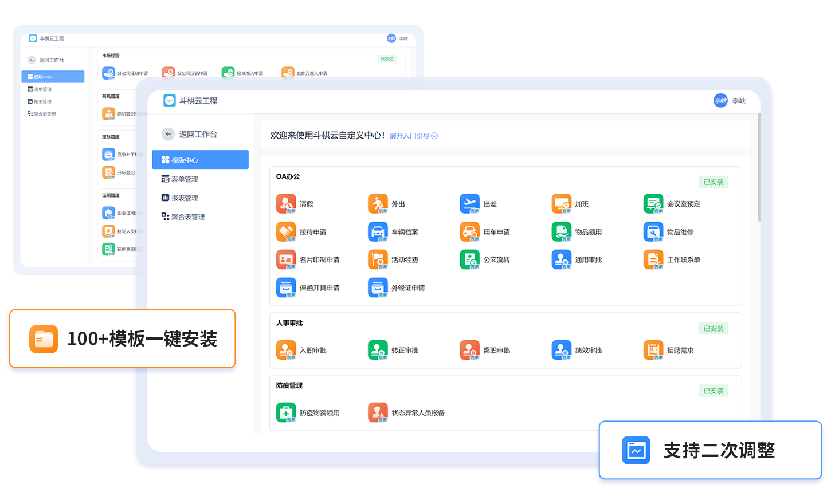Open the 绩效审批 performance approval icon
The width and height of the screenshot is (831, 504).
click(x=561, y=350)
